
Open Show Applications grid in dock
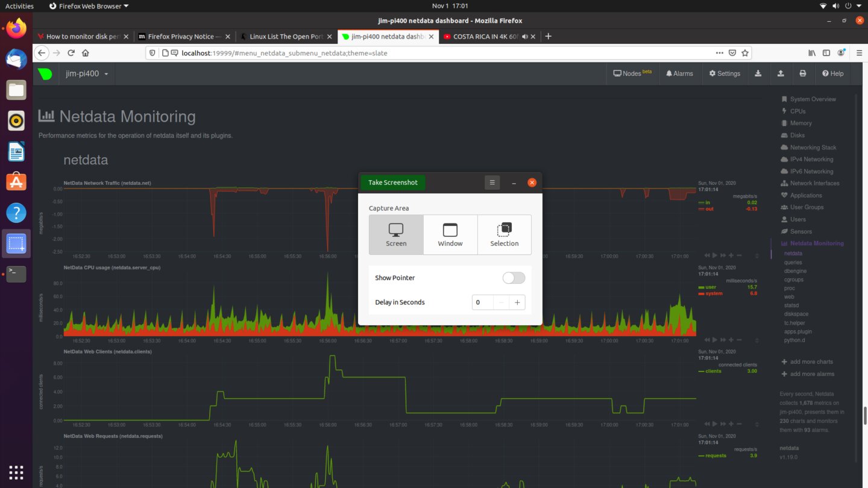click(16, 472)
